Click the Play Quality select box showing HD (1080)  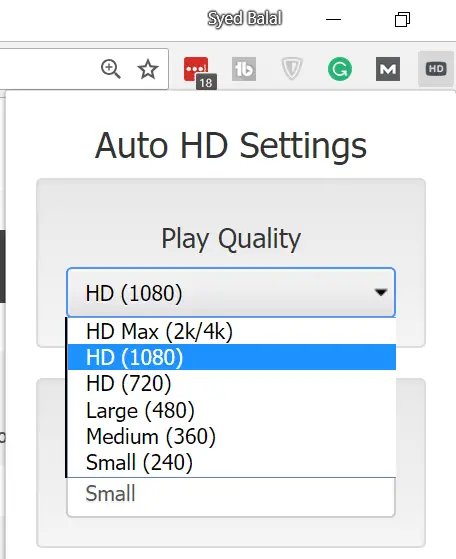click(x=231, y=292)
